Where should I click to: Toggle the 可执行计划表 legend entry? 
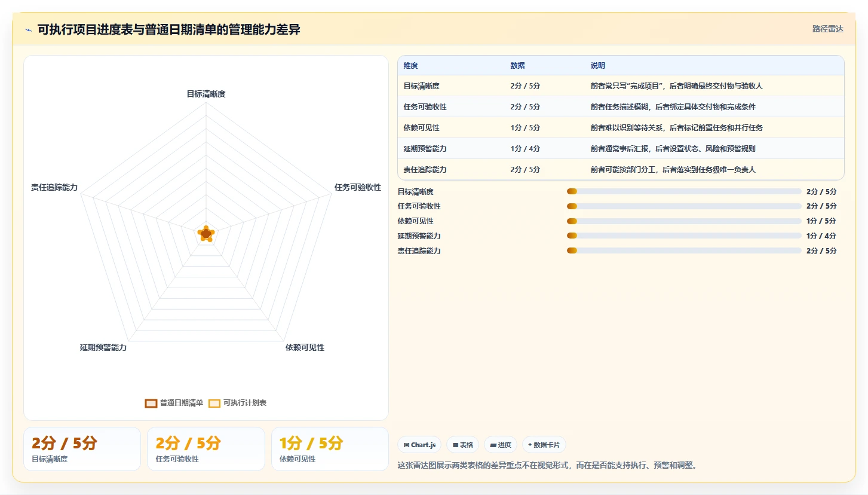click(x=238, y=403)
